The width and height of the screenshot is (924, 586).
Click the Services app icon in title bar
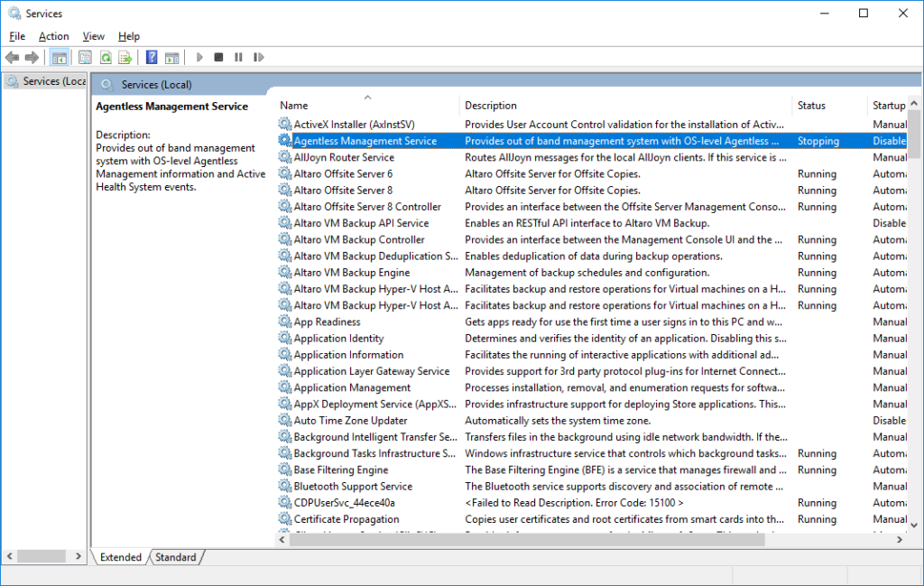(x=14, y=13)
